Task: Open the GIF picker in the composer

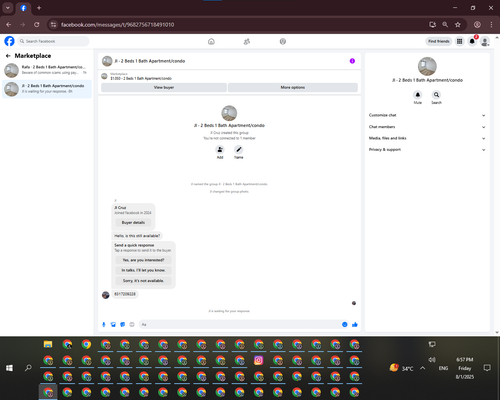Action: pos(132,324)
